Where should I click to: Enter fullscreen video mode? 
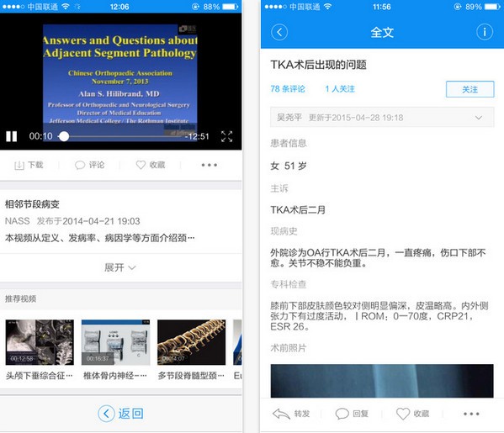[x=226, y=136]
